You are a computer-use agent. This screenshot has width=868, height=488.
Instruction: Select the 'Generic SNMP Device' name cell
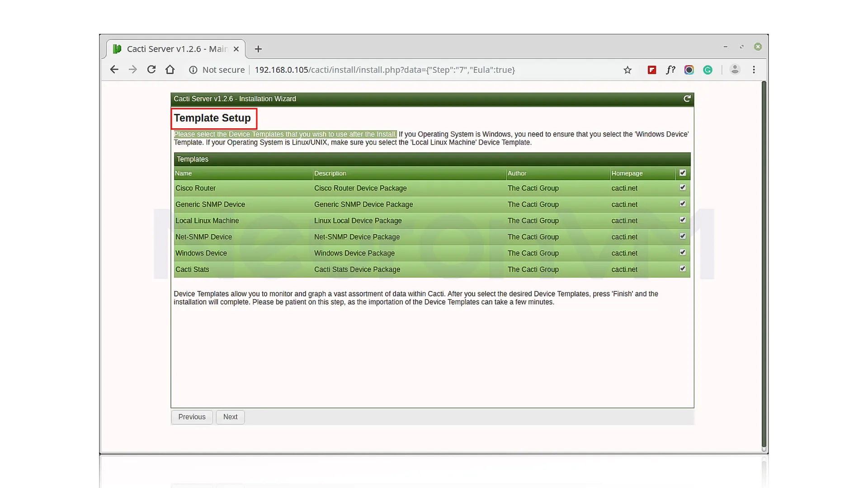210,204
